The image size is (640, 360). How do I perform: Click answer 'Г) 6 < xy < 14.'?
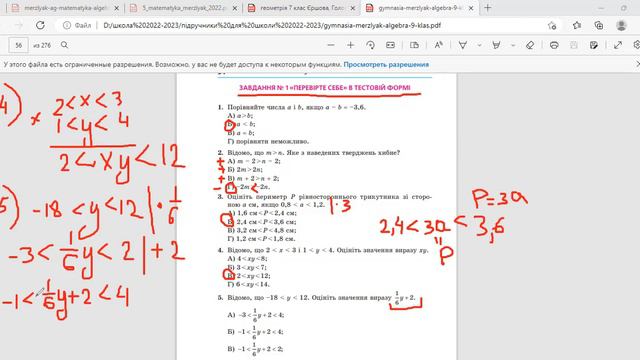tap(249, 284)
